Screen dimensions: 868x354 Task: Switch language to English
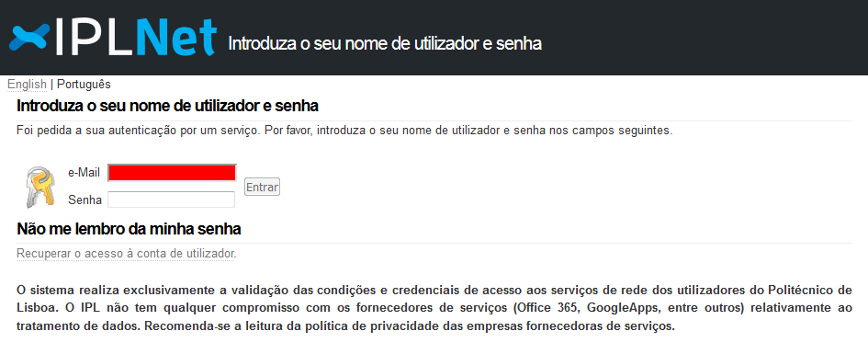point(27,85)
